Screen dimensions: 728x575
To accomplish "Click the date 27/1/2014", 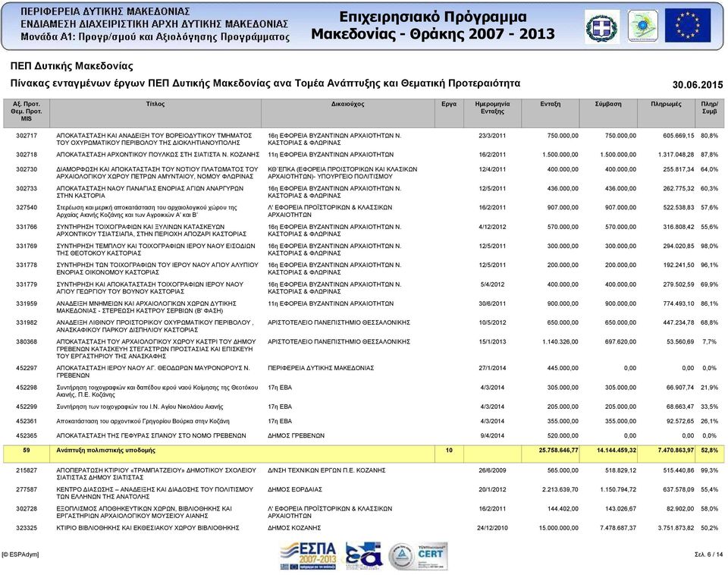I will tap(492, 369).
